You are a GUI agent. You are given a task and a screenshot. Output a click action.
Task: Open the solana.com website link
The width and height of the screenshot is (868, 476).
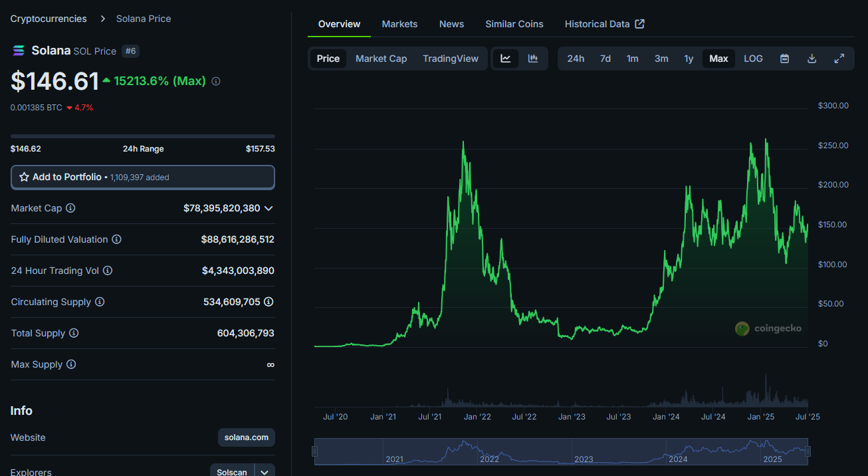point(247,437)
